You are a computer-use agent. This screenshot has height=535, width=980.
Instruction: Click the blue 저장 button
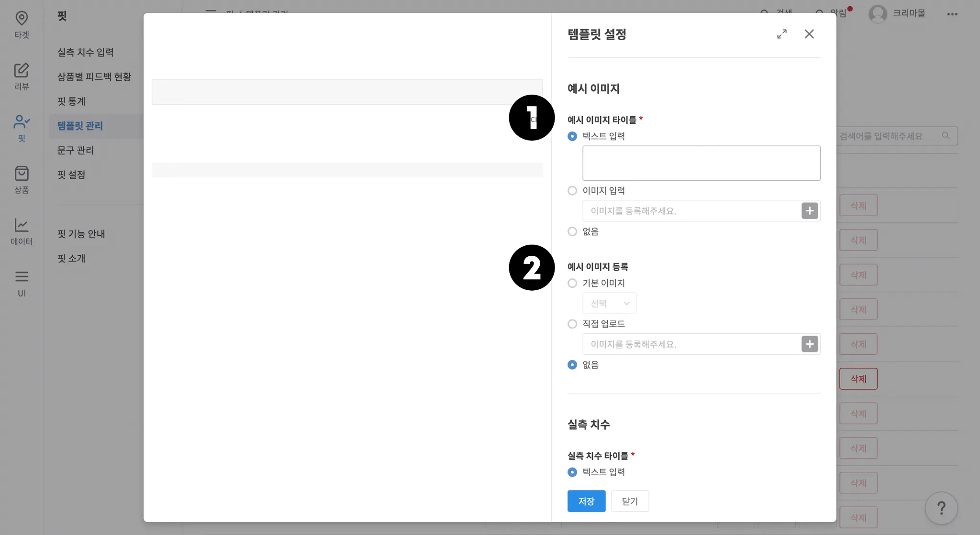586,501
